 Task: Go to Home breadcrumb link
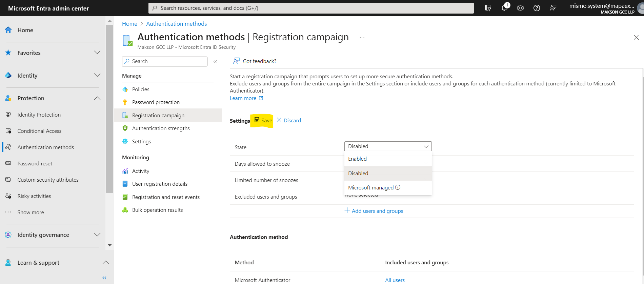pos(129,24)
